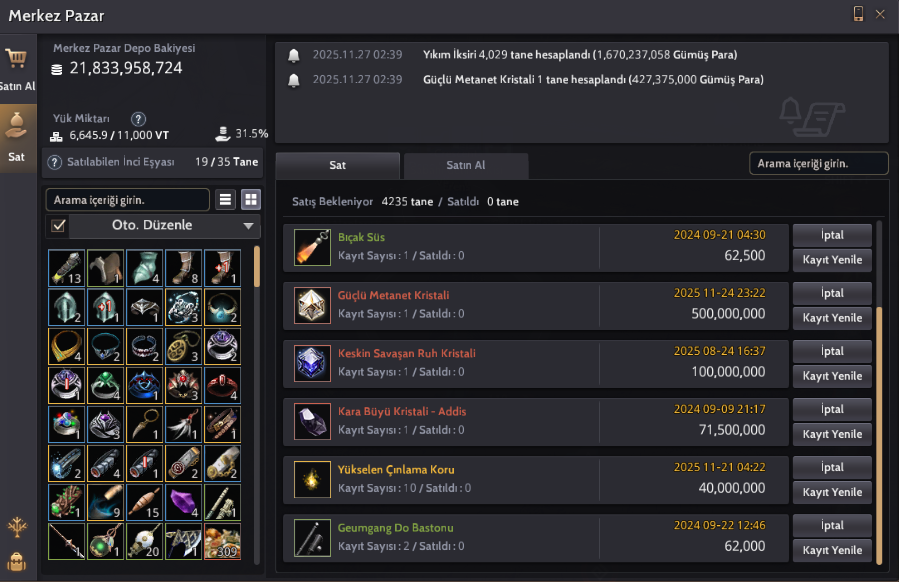Screen dimensions: 899x582
Task: Select the purple crystal item in inventory
Action: coord(183,502)
